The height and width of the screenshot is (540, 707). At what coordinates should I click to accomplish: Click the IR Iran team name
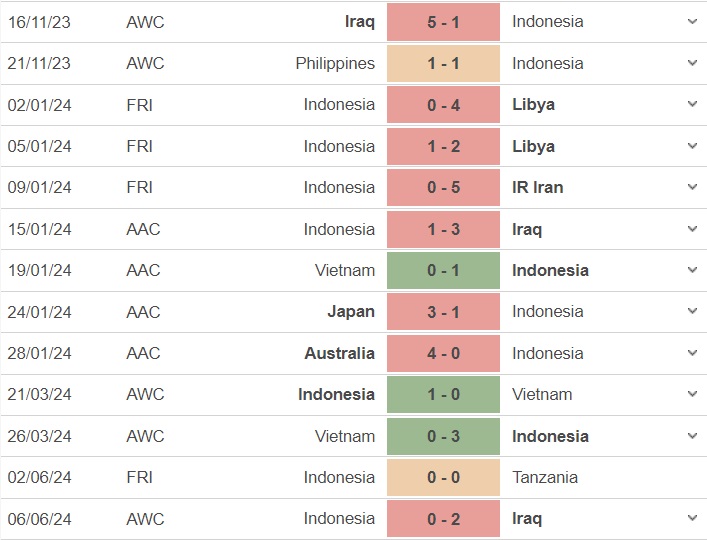coord(537,187)
